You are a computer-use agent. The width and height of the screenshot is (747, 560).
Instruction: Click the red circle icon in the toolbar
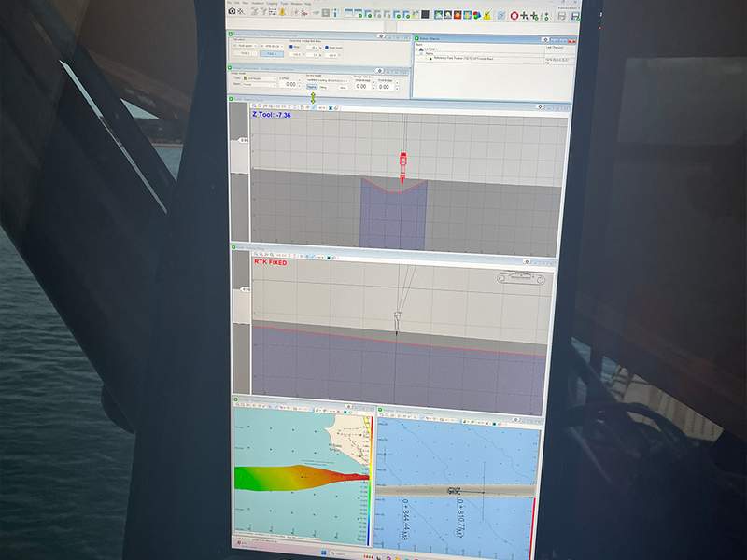514,15
